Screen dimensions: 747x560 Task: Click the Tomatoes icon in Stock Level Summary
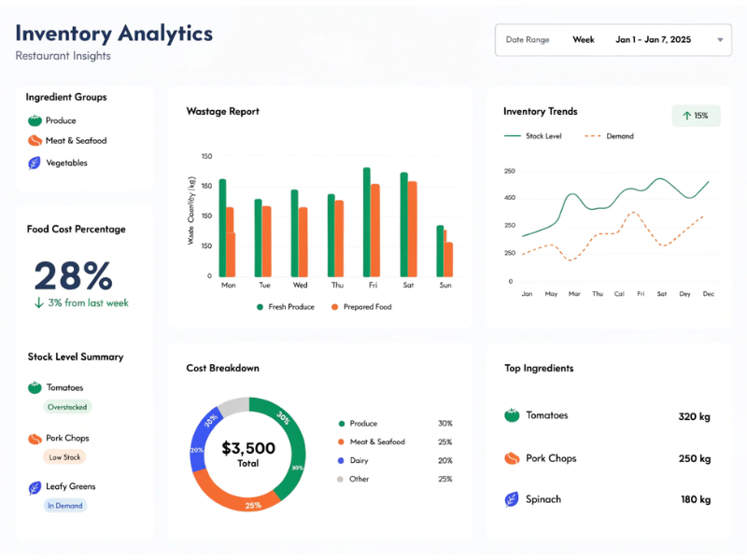point(34,387)
